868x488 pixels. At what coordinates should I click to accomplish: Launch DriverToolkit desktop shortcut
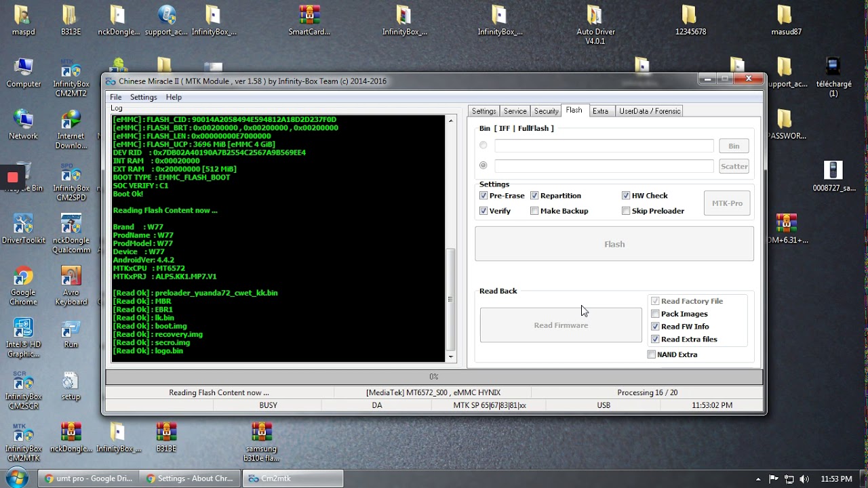23,229
